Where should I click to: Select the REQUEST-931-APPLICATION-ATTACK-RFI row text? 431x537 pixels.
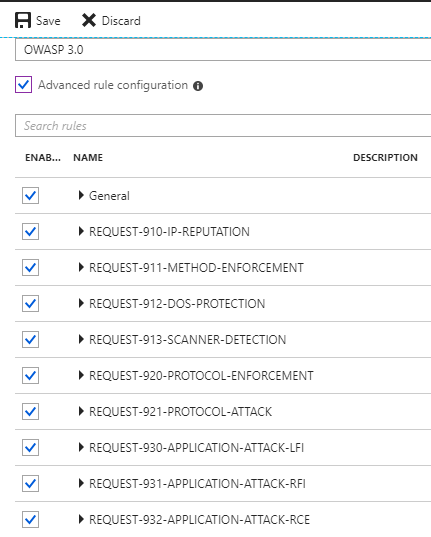(x=197, y=484)
